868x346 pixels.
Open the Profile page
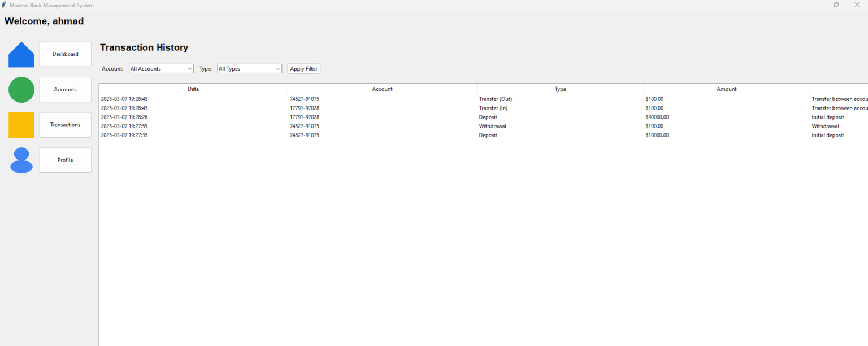[65, 160]
